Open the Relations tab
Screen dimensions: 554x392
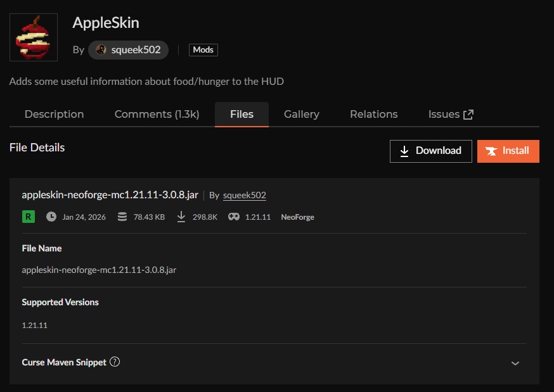373,115
